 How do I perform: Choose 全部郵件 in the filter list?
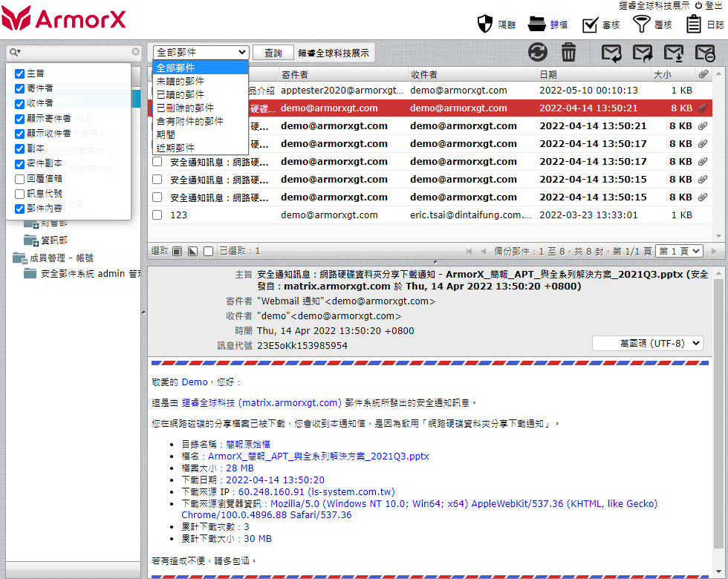(x=201, y=68)
